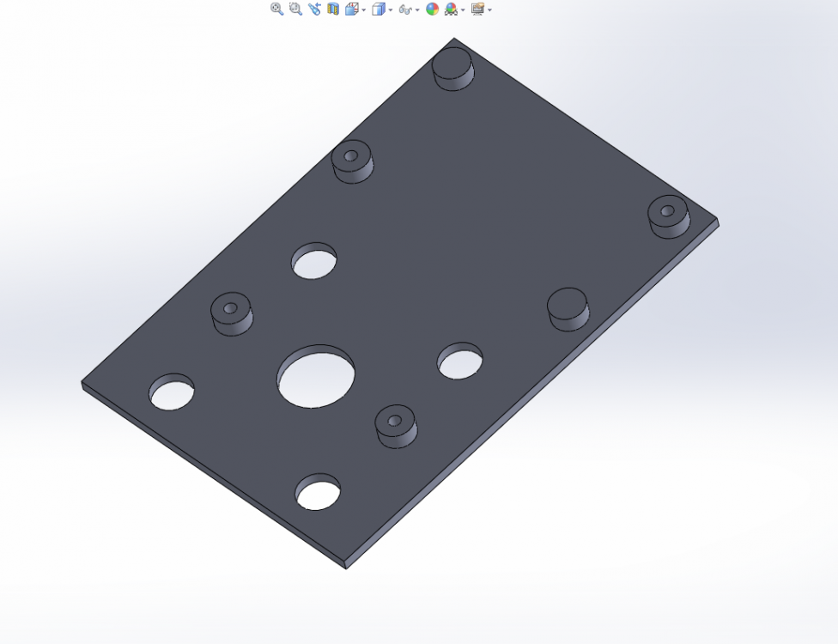
Task: Activate the Zoom to Area tool
Action: [294, 9]
